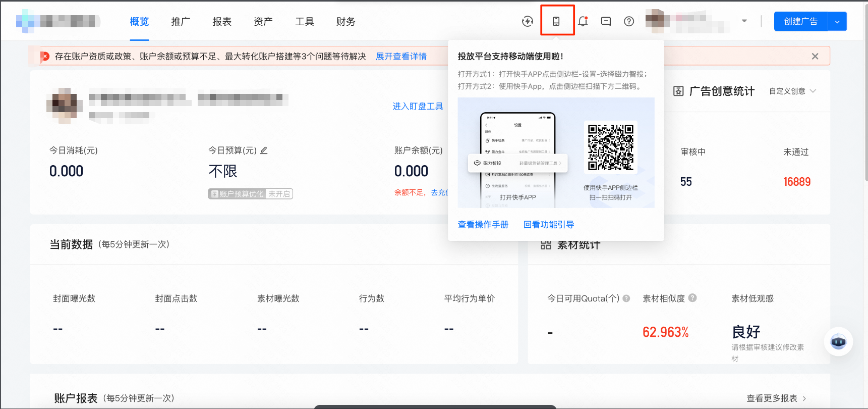Click 账户余额 value 0.000

pyautogui.click(x=411, y=171)
